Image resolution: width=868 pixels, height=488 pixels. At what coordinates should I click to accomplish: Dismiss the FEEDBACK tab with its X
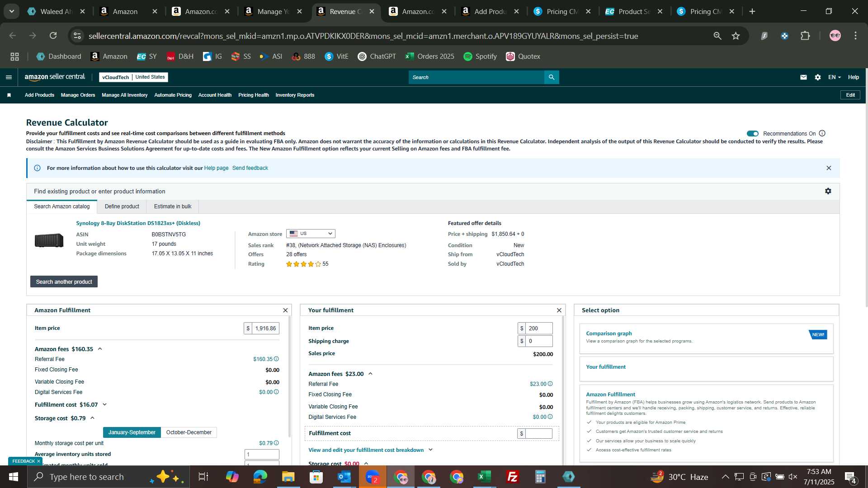point(38,461)
